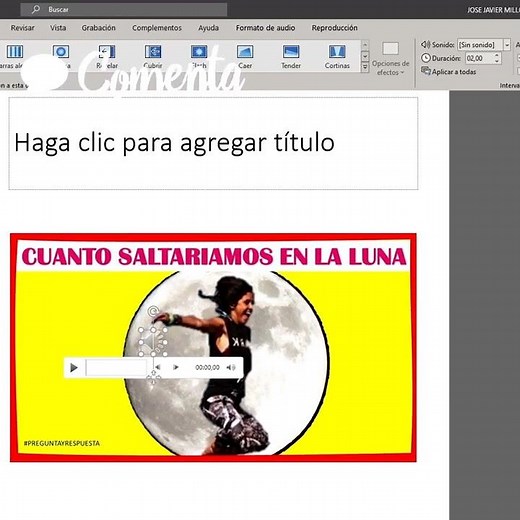This screenshot has width=520, height=520.
Task: Click the Buscar search box
Action: (x=124, y=9)
